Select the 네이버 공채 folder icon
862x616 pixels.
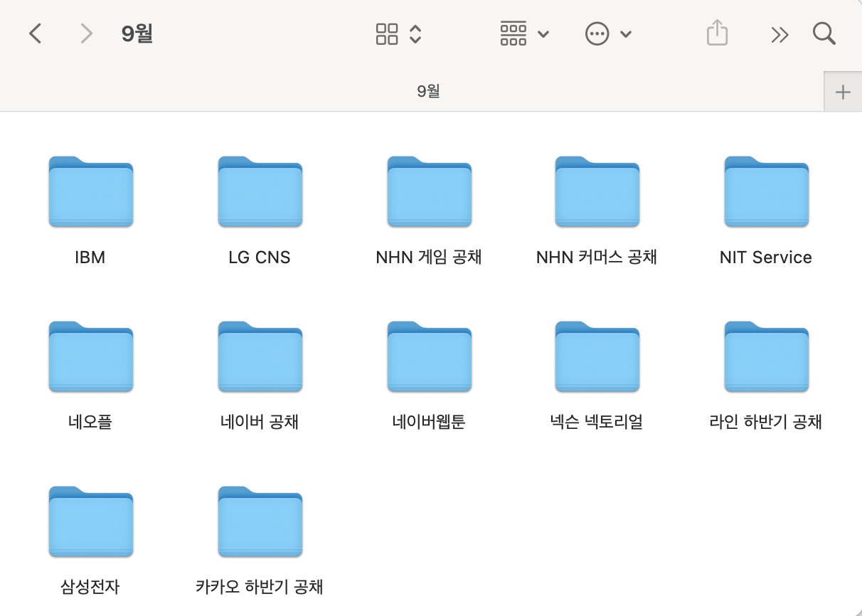pos(260,356)
